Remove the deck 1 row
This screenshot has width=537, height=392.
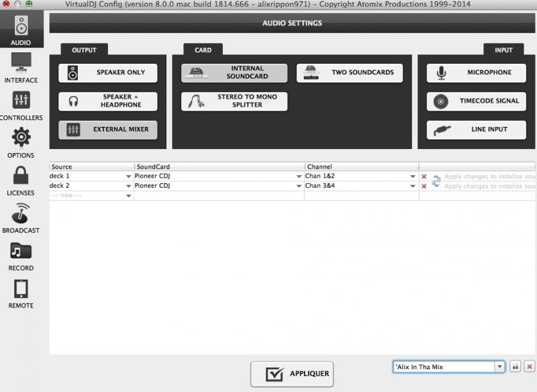(424, 177)
